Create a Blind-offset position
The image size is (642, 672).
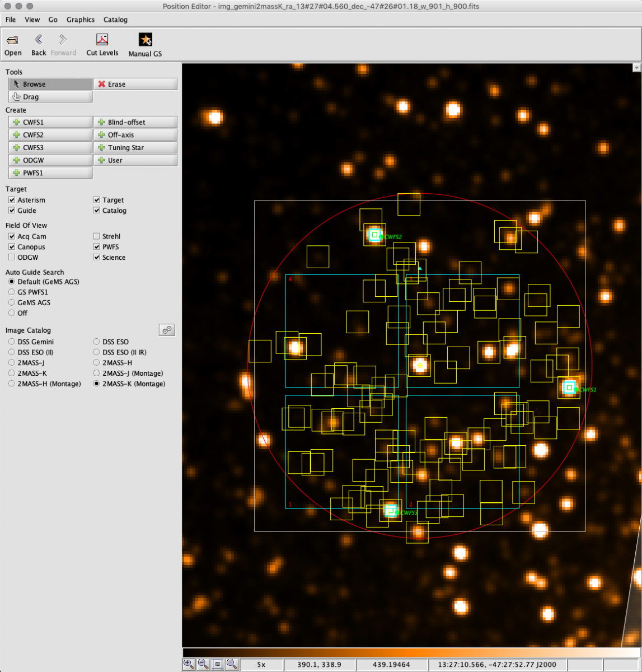point(135,122)
